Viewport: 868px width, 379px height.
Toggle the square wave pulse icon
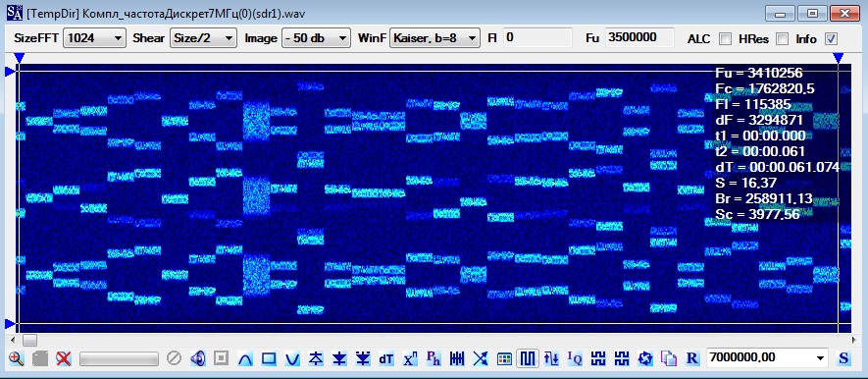coord(528,358)
